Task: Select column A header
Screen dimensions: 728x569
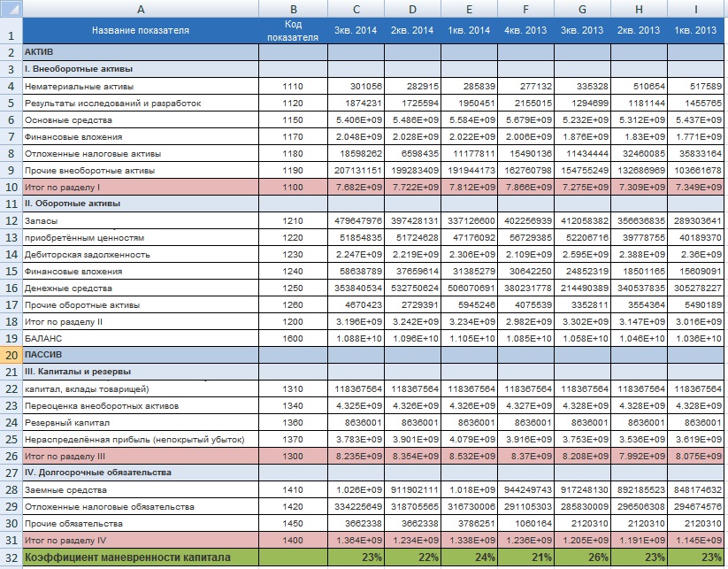Action: coord(140,8)
